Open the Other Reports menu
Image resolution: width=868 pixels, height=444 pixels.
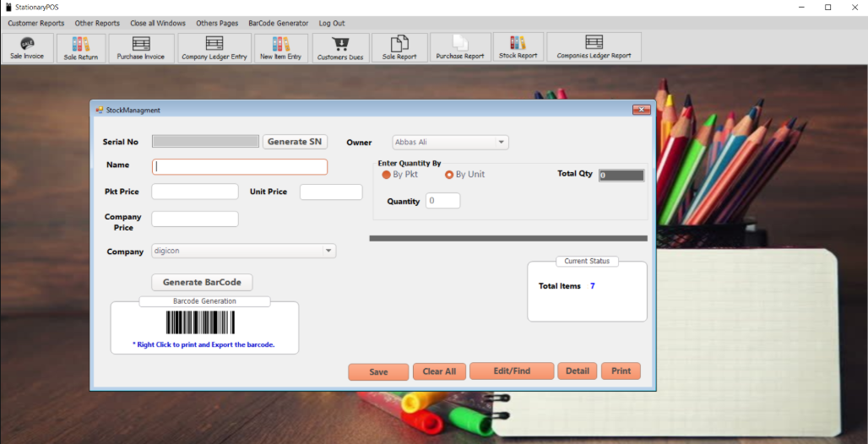tap(97, 23)
